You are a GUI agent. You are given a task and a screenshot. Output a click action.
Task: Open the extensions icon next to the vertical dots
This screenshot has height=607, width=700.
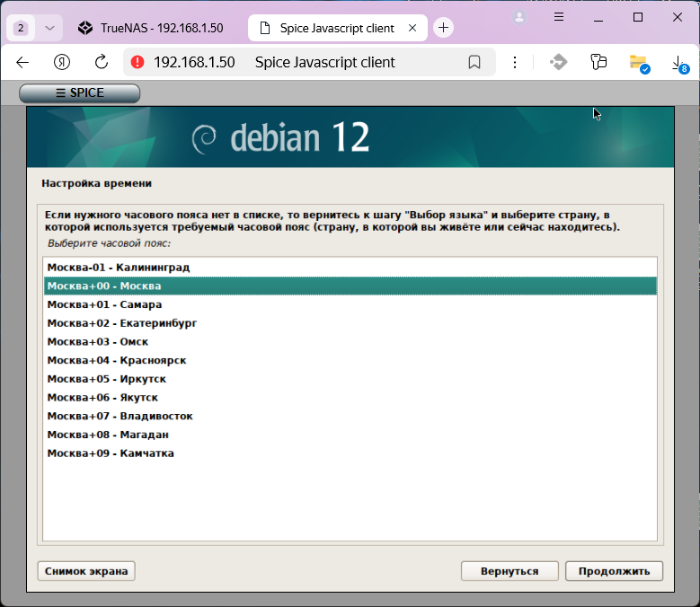click(x=559, y=62)
